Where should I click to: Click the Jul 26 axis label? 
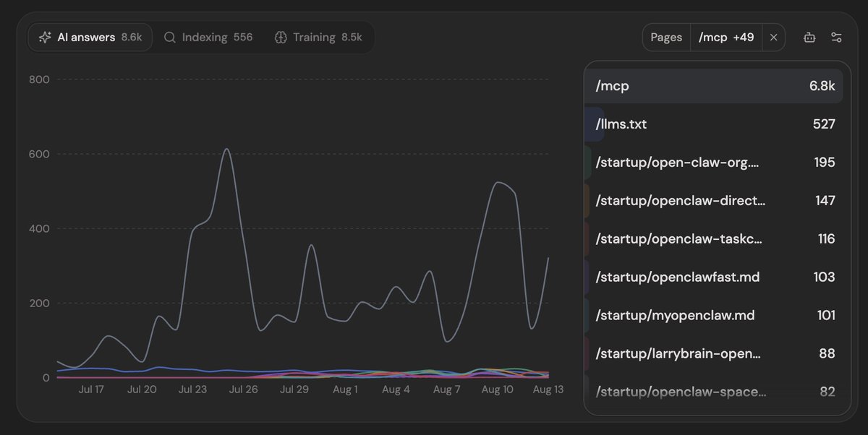243,389
